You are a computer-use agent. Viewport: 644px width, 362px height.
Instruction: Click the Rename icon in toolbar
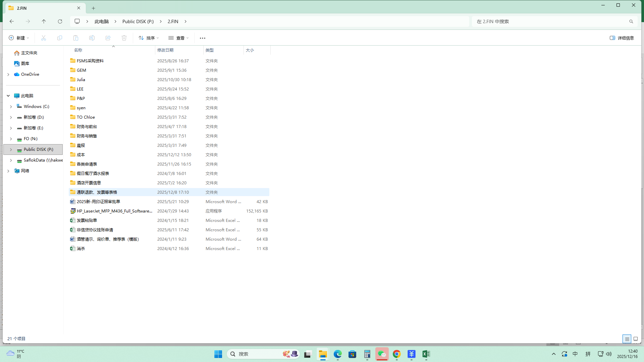coord(92,38)
